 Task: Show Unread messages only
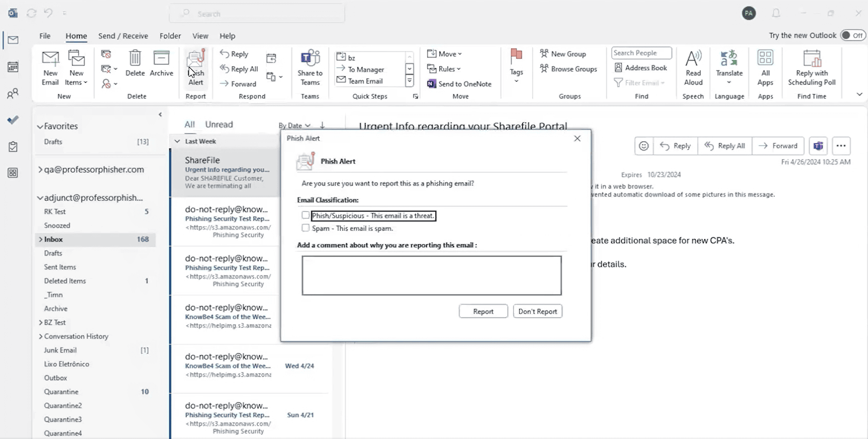click(219, 124)
